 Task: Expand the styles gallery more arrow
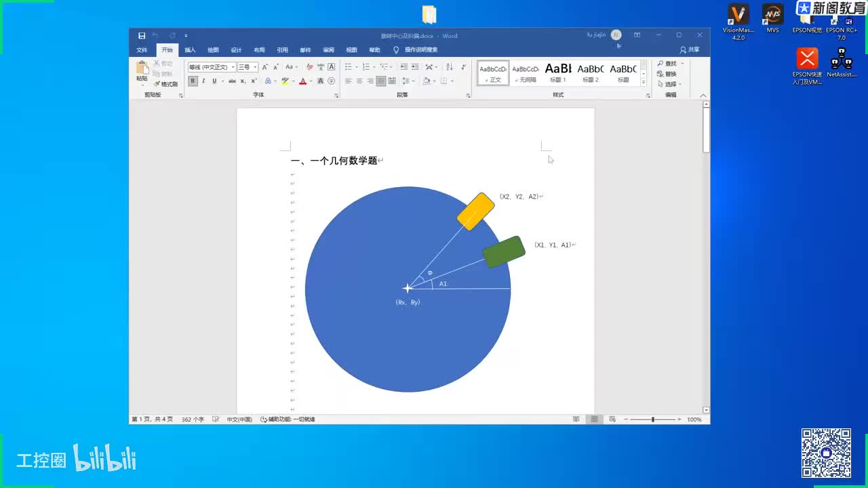(x=644, y=82)
